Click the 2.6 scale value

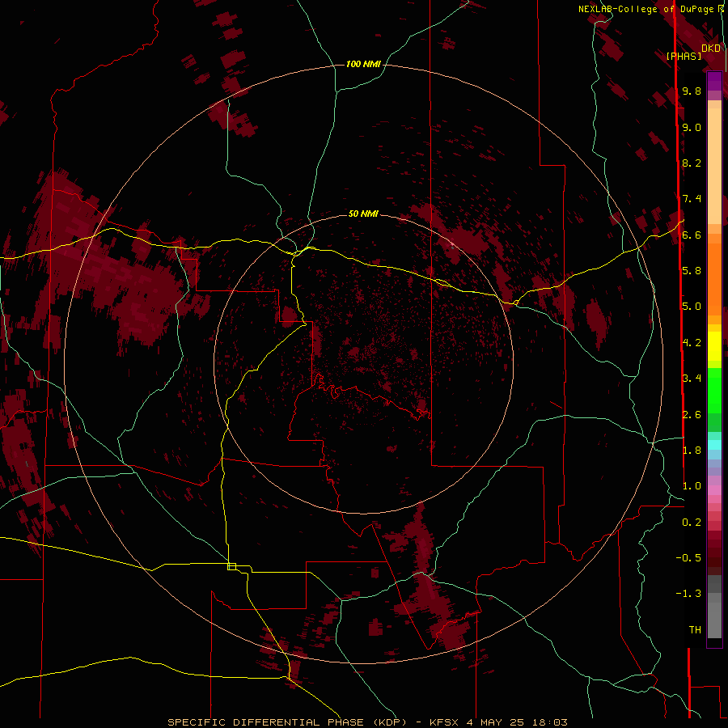pyautogui.click(x=692, y=414)
